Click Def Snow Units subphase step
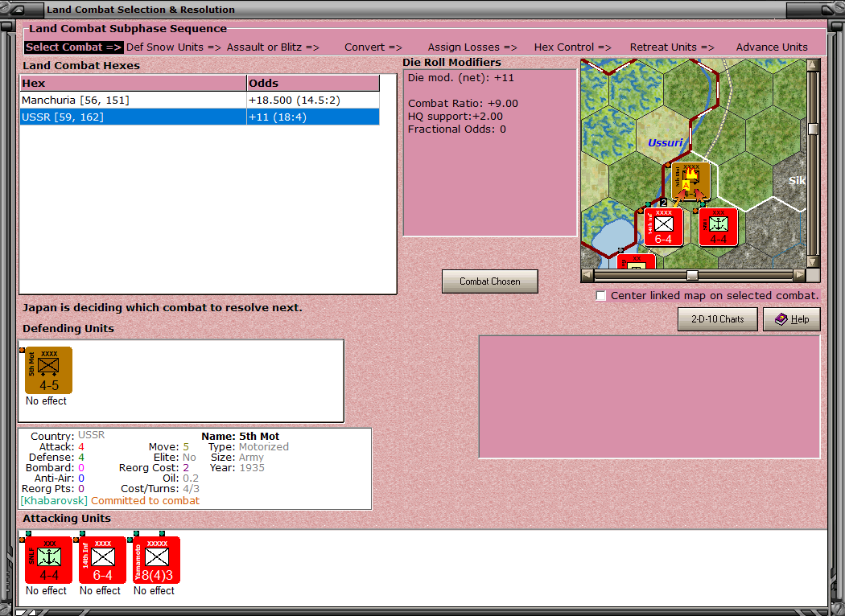Viewport: 845px width, 616px height. click(174, 47)
